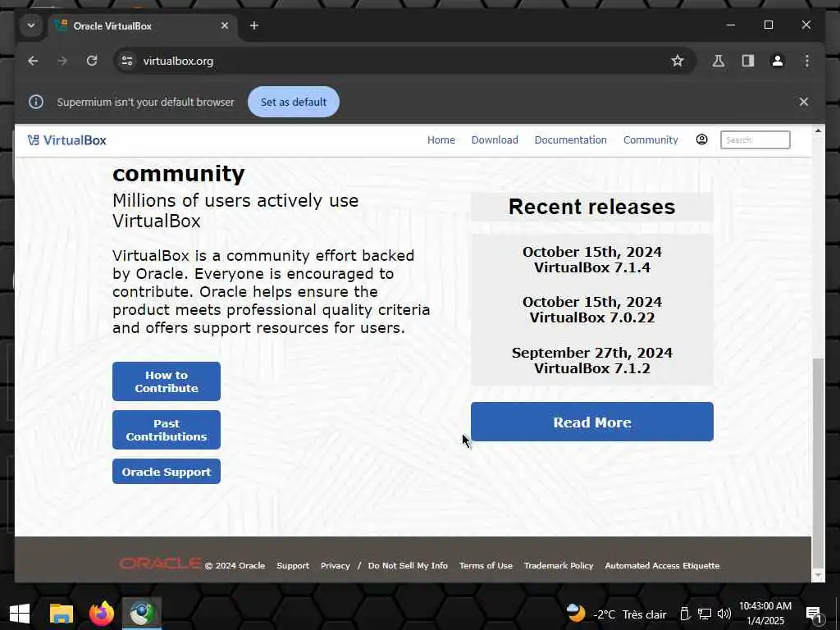
Task: Dismiss the default browser notification bar
Action: (x=804, y=102)
